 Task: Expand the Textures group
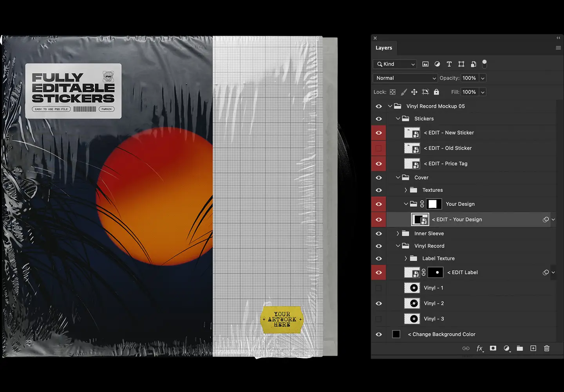point(406,190)
